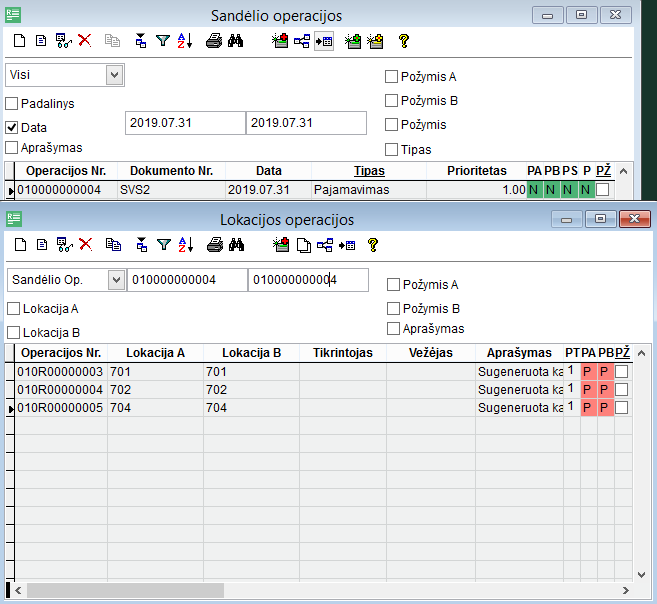This screenshot has width=657, height=604.
Task: Click the yellow help question mark in Lokacijos operacijos
Action: (372, 244)
